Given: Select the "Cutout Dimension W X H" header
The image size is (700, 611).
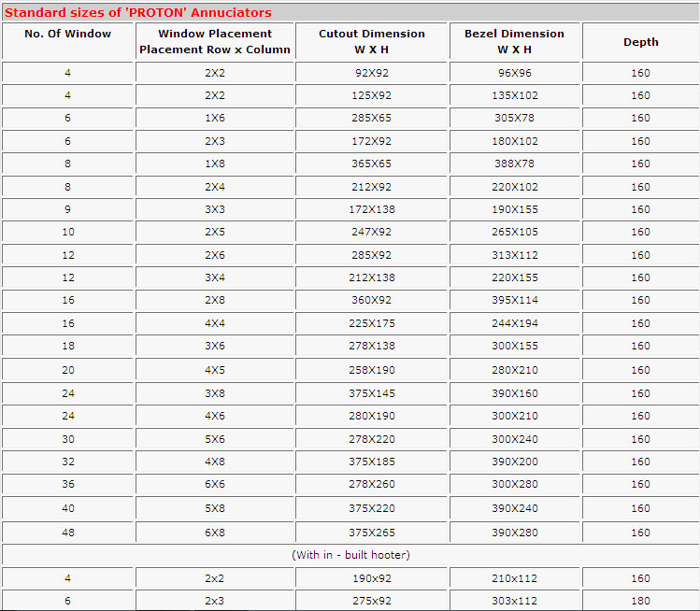Looking at the screenshot, I should click(x=371, y=41).
